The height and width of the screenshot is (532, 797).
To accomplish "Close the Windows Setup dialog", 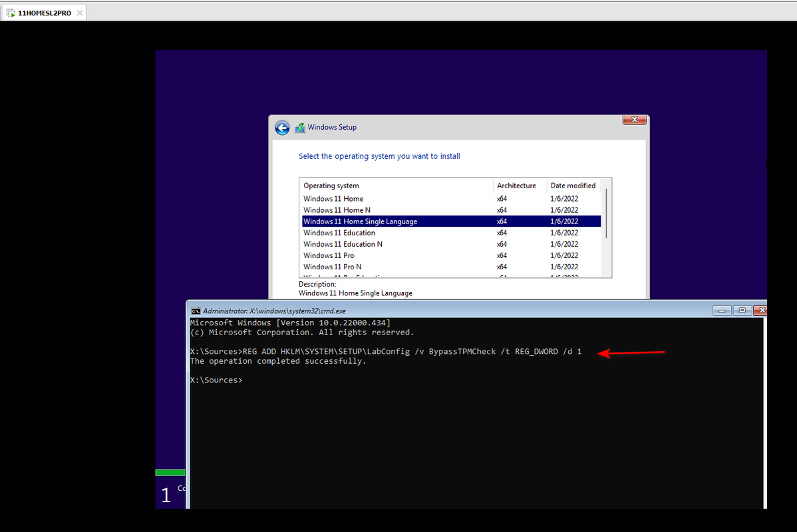I will (x=635, y=120).
